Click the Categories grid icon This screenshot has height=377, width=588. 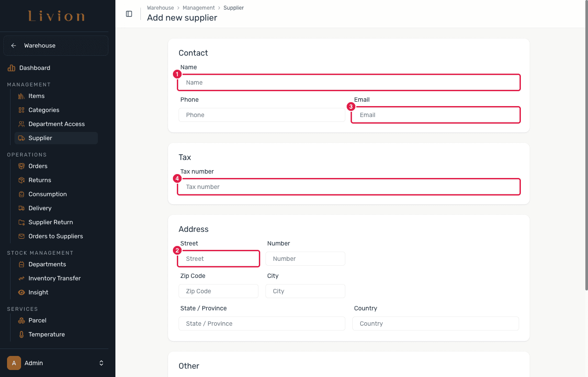pyautogui.click(x=21, y=110)
